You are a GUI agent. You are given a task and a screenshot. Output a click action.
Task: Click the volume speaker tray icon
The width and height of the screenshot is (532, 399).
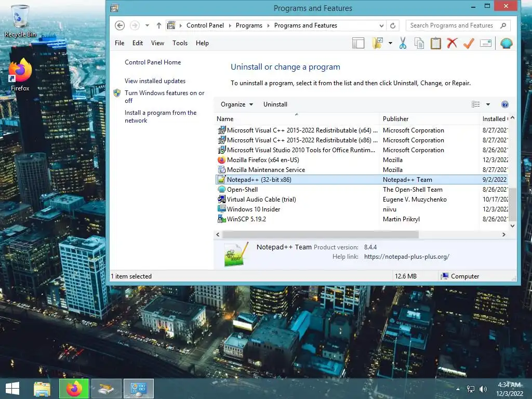[x=483, y=389]
